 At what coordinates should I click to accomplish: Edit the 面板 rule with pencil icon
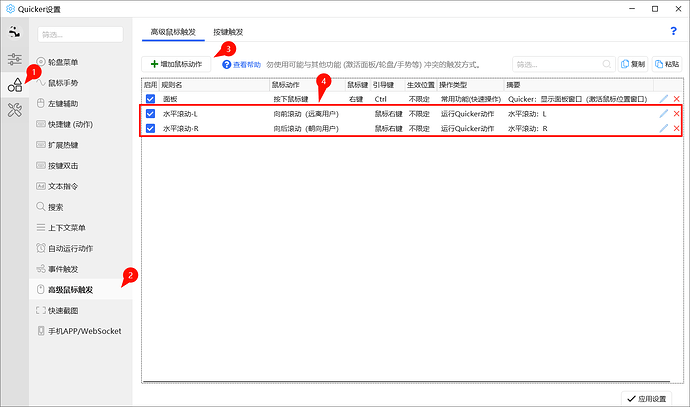point(663,99)
